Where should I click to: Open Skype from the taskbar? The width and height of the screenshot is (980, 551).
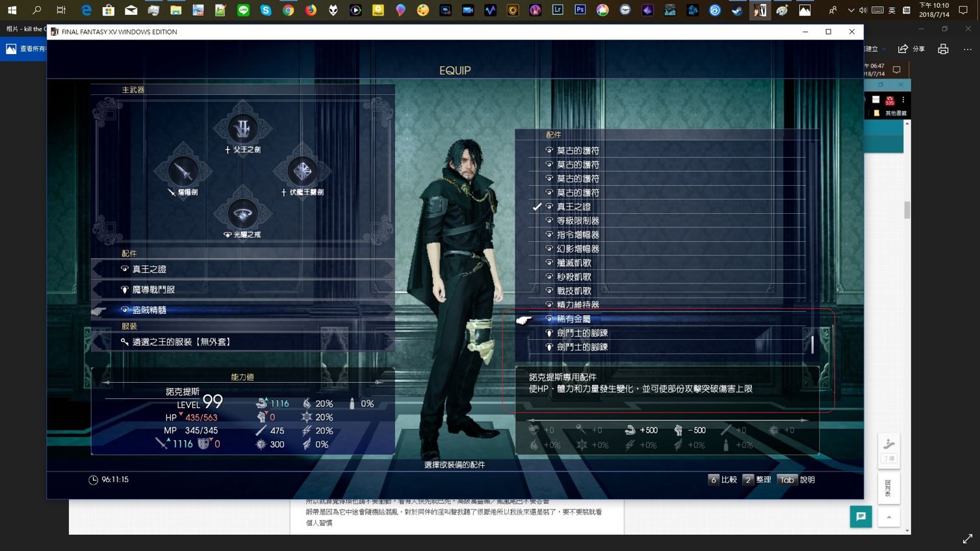pos(266,10)
